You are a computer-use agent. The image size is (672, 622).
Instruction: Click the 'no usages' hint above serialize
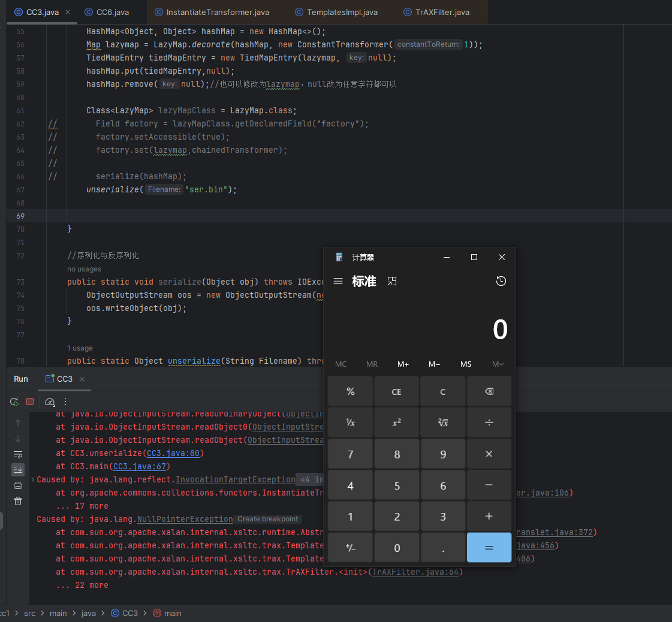coord(84,269)
